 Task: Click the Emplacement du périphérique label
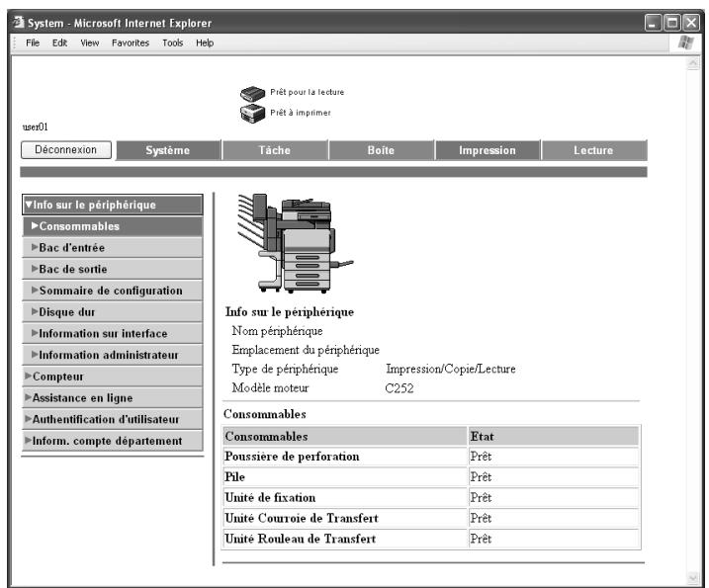pyautogui.click(x=306, y=350)
